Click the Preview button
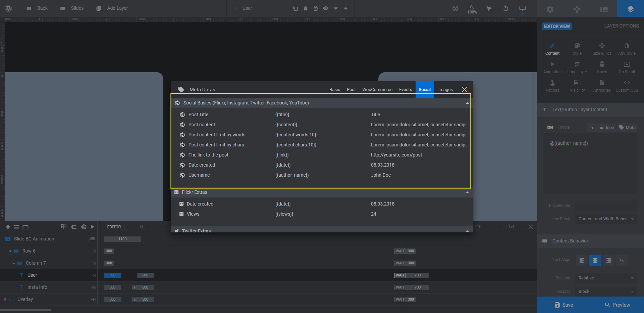644x313 pixels. tap(617, 305)
